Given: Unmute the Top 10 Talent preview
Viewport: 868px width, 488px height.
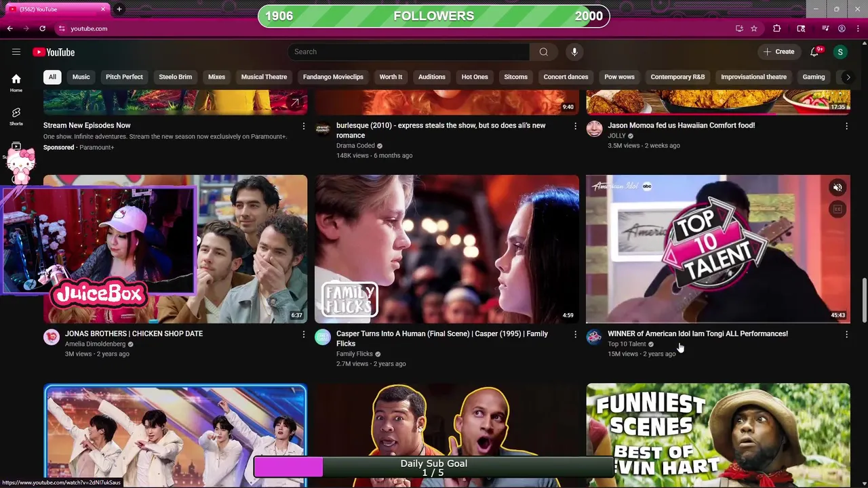Looking at the screenshot, I should [x=837, y=188].
